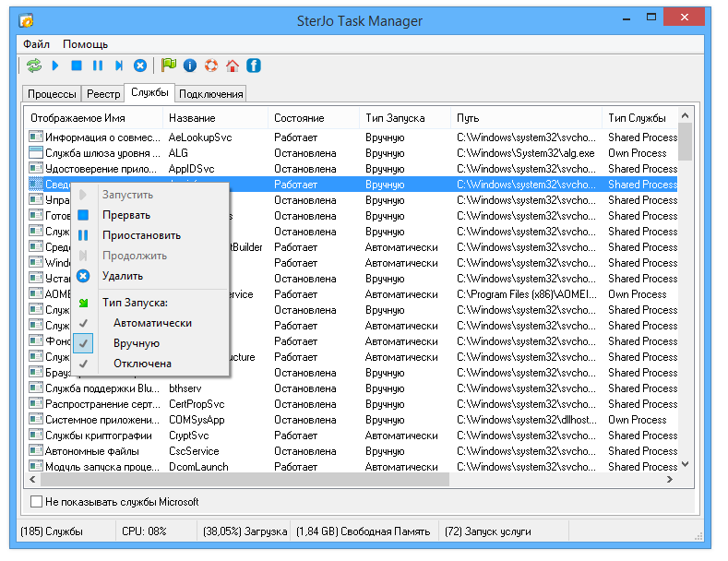Select the COMSysApp service row

click(352, 420)
